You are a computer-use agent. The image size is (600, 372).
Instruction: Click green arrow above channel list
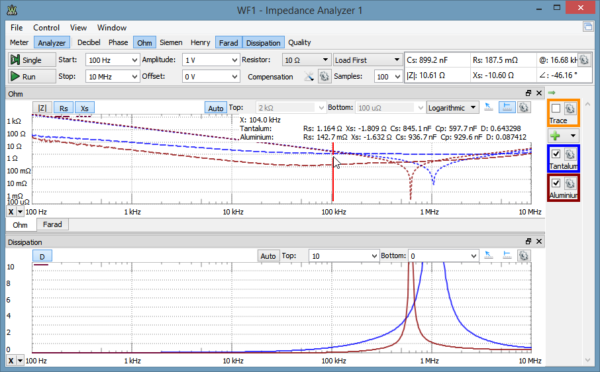click(551, 93)
